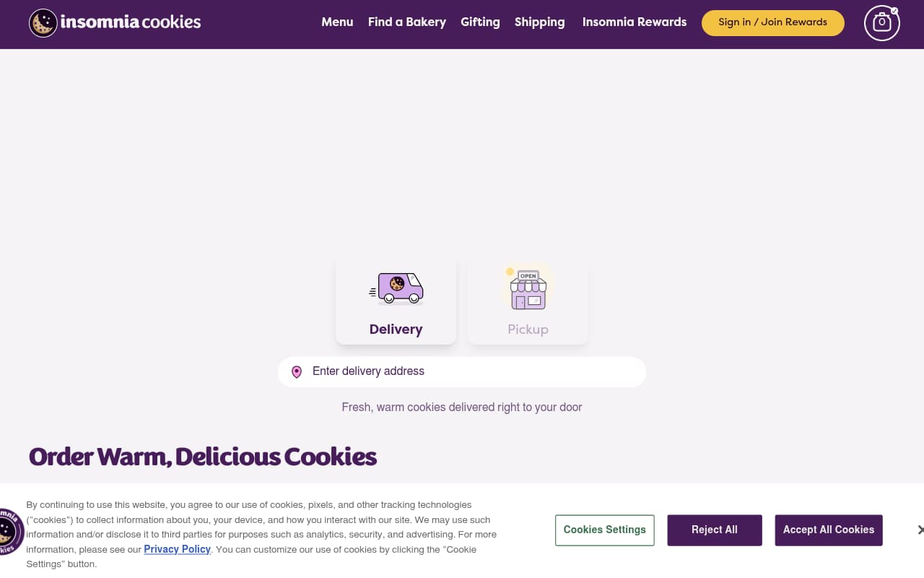
Task: Click the storefront icon above Pickup
Action: pyautogui.click(x=528, y=288)
